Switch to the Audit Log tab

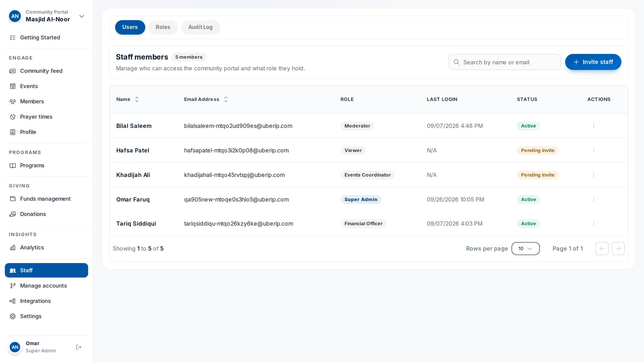(x=200, y=27)
